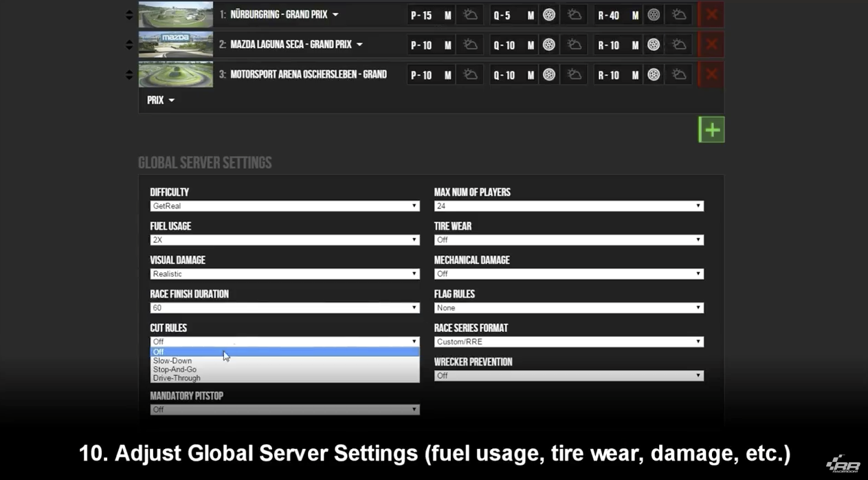The height and width of the screenshot is (480, 868).
Task: Edit Nürburgring practice duration P - 15
Action: (x=431, y=15)
